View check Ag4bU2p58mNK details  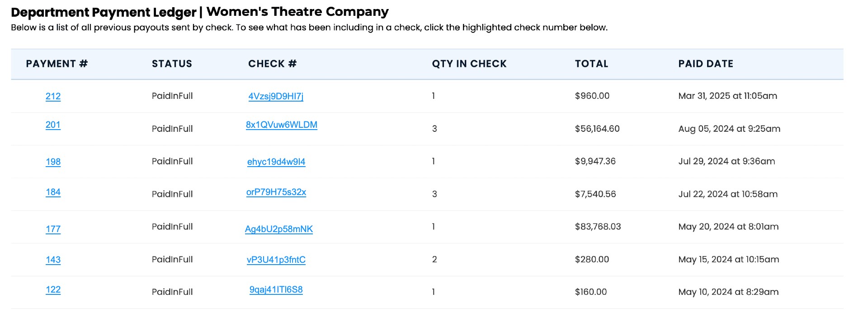coord(279,229)
